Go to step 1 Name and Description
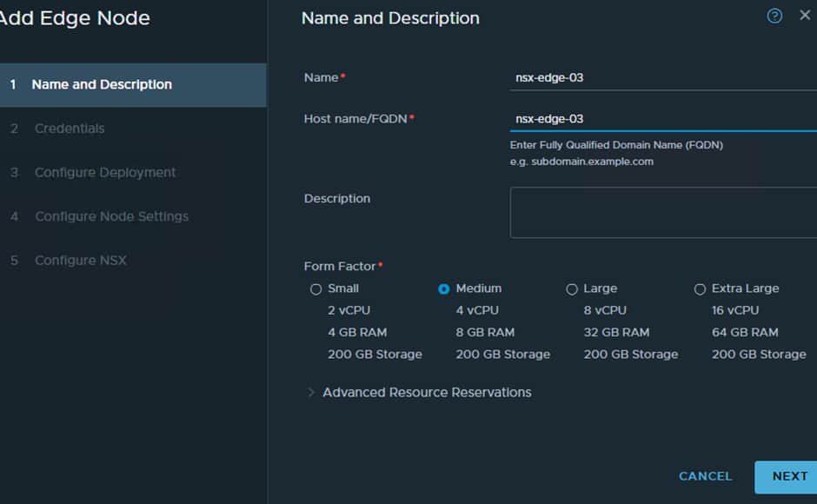817x504 pixels. (x=133, y=85)
